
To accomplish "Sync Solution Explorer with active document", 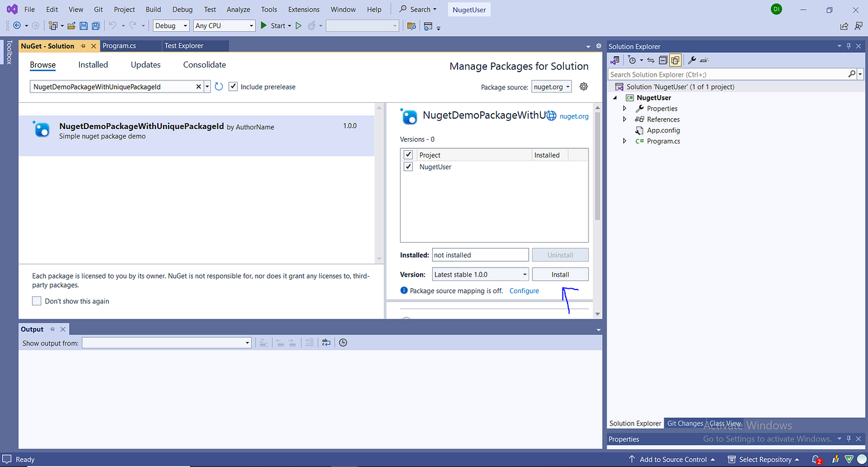I will 651,59.
